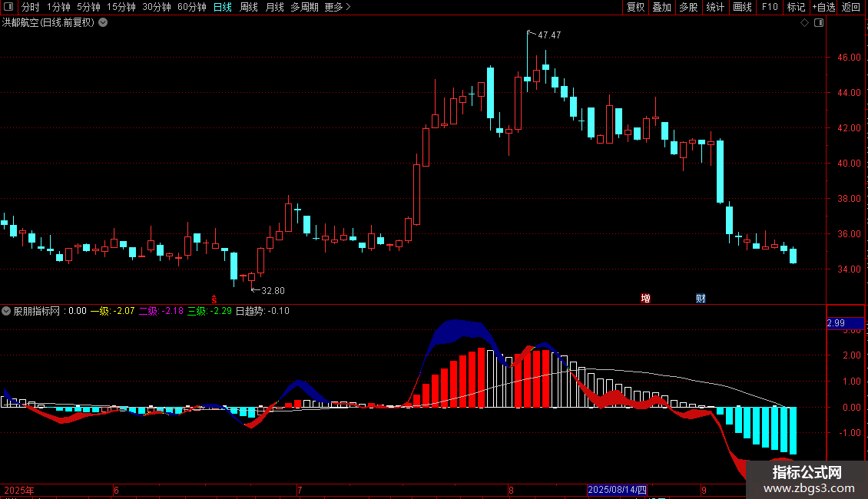
Task: Open the 多股 multi-stock view
Action: point(688,7)
